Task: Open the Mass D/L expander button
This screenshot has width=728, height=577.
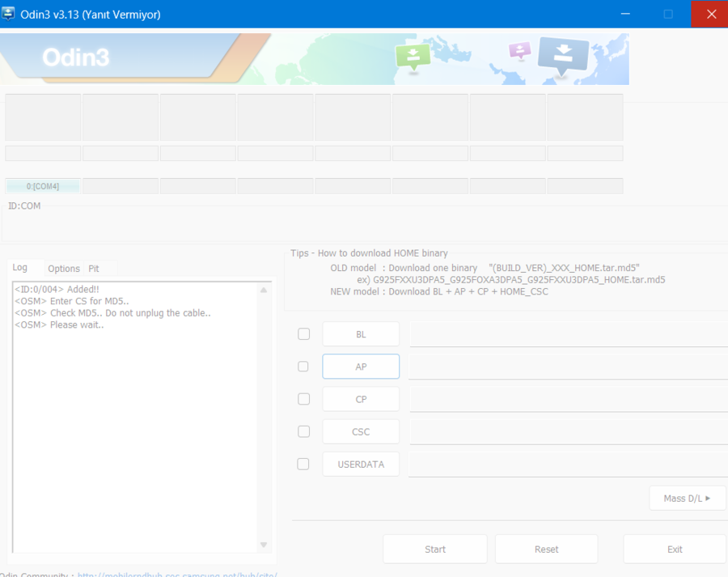Action: pyautogui.click(x=687, y=498)
